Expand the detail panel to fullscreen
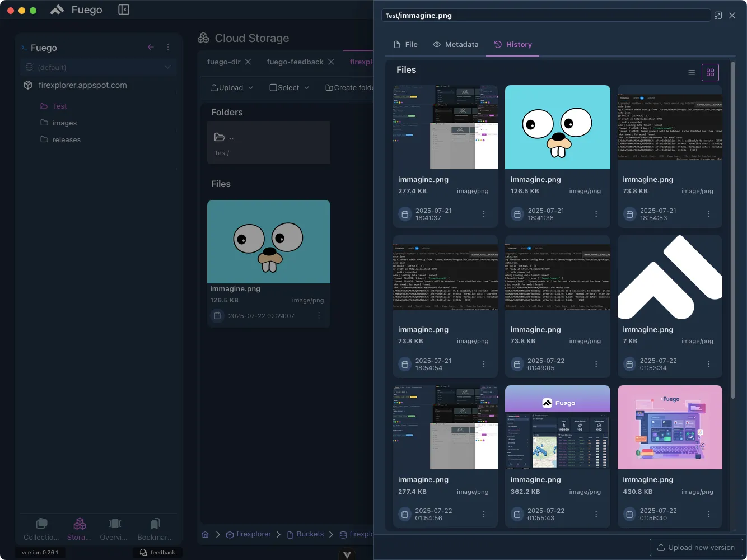Image resolution: width=747 pixels, height=560 pixels. coord(718,16)
